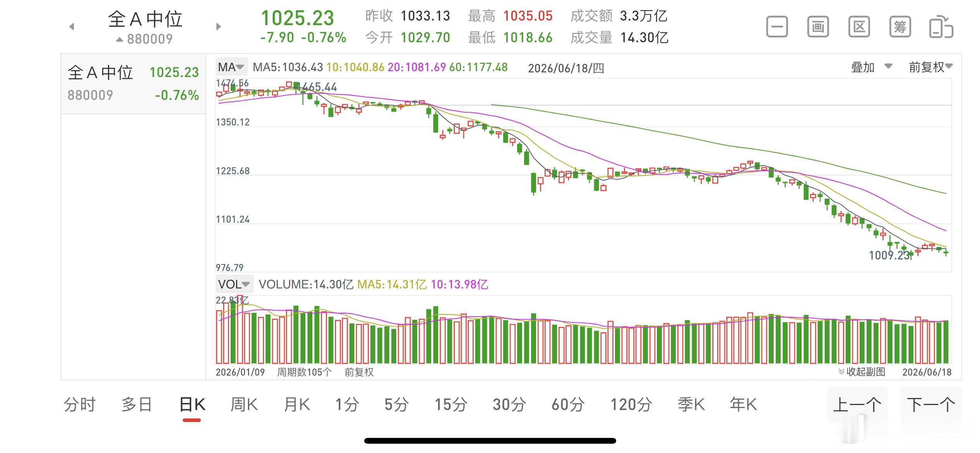Click the 2026/01/09 start date
The width and height of the screenshot is (980, 453).
[x=240, y=372]
